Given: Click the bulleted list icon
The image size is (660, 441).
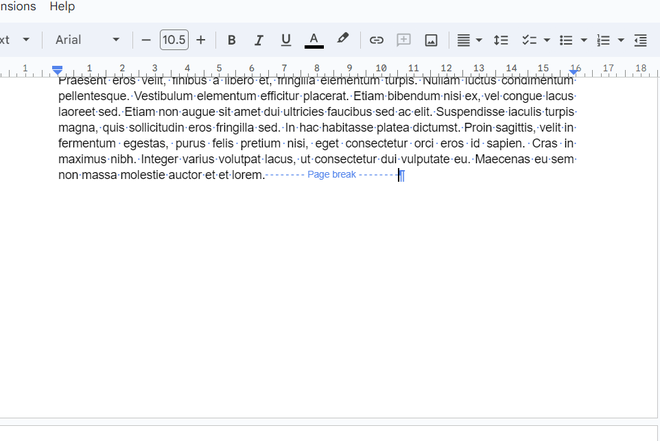Looking at the screenshot, I should (566, 40).
